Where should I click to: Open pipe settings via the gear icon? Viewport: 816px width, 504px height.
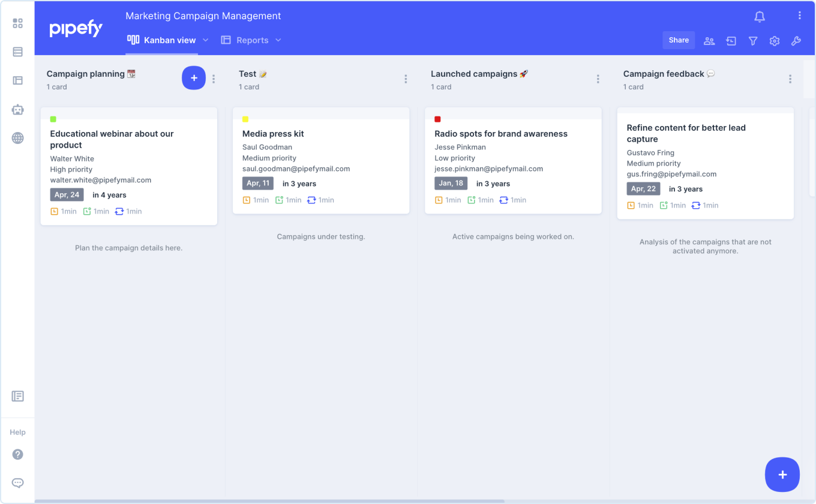[775, 40]
